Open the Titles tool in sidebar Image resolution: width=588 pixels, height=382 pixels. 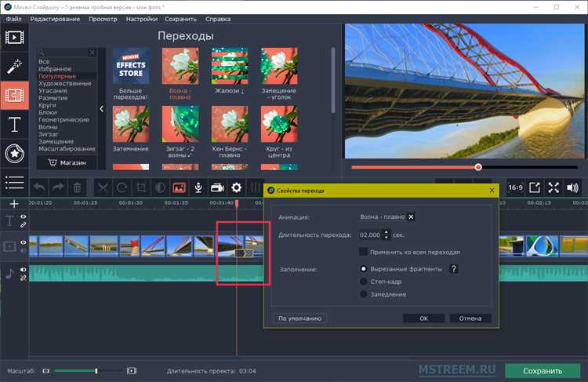point(14,124)
